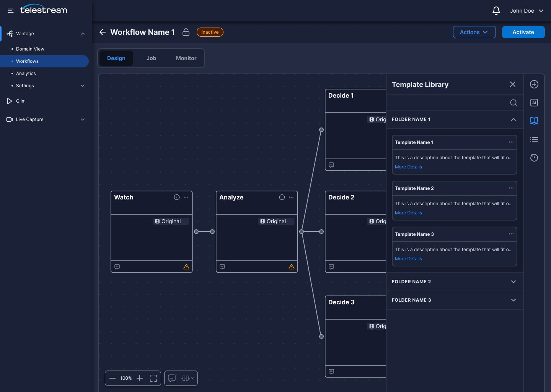Click the warning triangle on the Analyze node

point(292,267)
